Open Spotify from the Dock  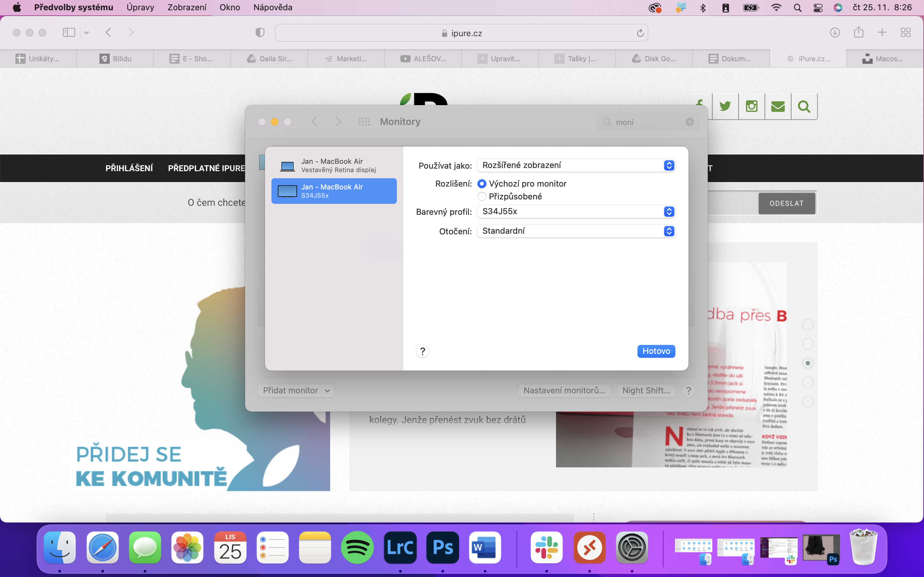357,548
